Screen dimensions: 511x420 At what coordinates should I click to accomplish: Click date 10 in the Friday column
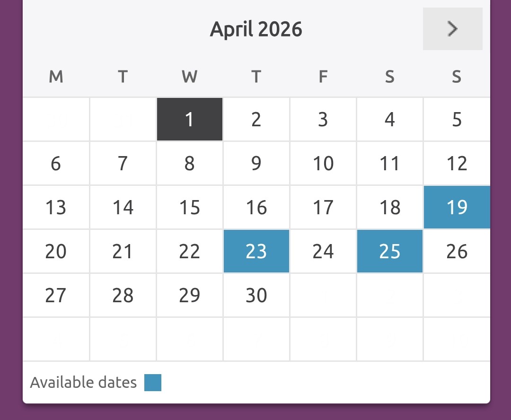coord(323,164)
